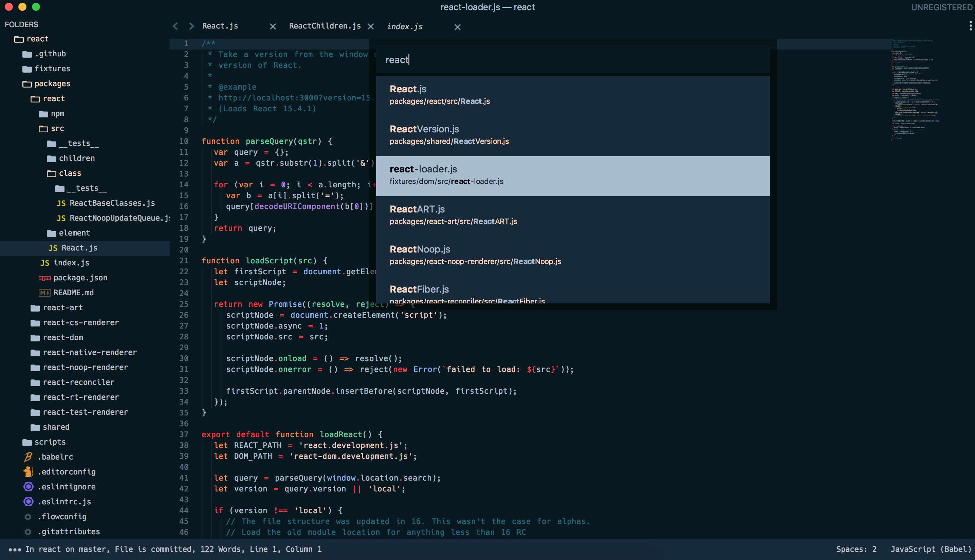
Task: Click line number 37 in the gutter
Action: coord(183,435)
